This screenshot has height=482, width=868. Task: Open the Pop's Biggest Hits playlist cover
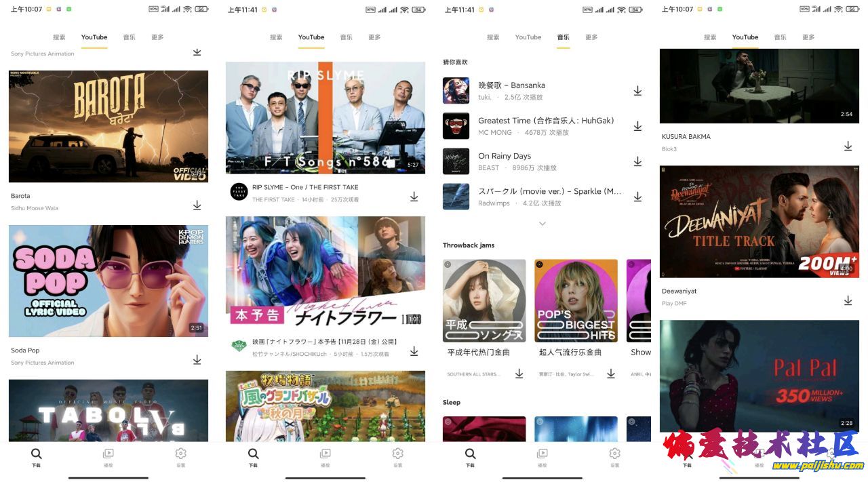576,300
